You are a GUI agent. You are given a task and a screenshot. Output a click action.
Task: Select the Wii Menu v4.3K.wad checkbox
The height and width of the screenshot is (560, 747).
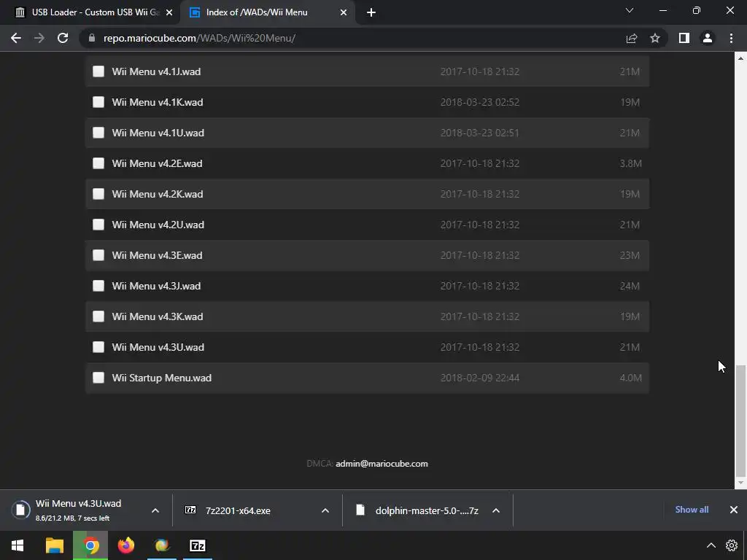(98, 316)
